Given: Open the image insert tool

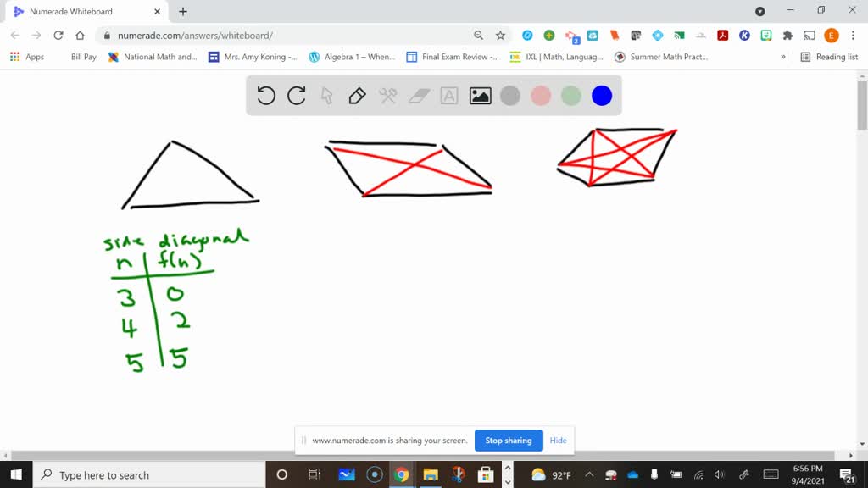Looking at the screenshot, I should click(479, 96).
